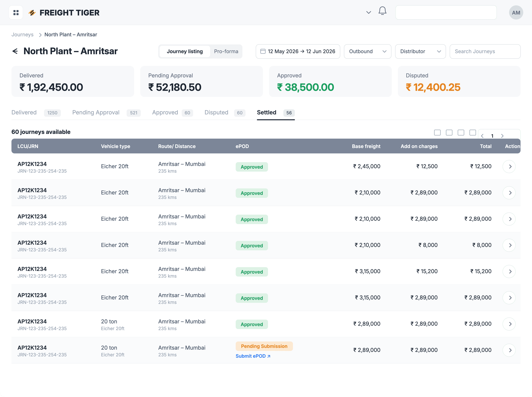Viewport: 532px width, 397px height.
Task: Go to the next page arrow
Action: click(502, 136)
